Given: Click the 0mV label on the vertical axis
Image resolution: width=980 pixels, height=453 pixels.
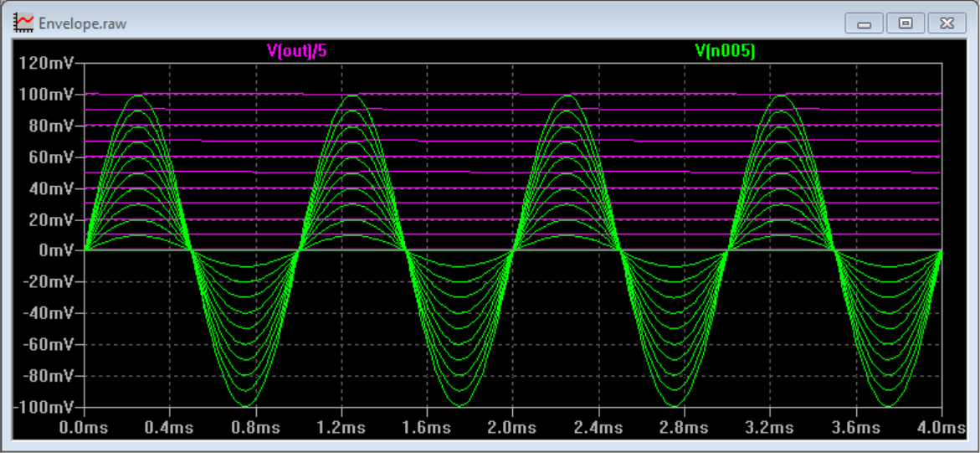Looking at the screenshot, I should point(59,250).
